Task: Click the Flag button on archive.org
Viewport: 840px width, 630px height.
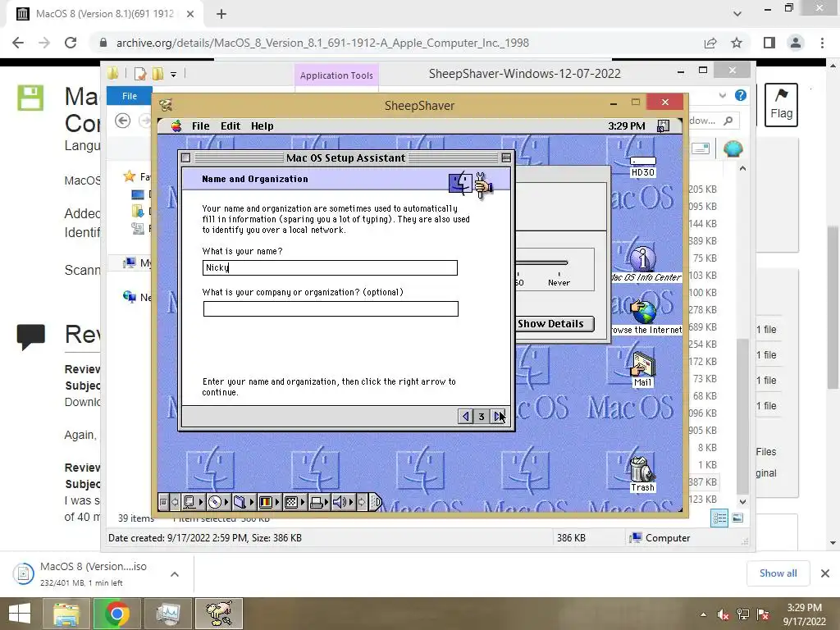Action: tap(781, 104)
